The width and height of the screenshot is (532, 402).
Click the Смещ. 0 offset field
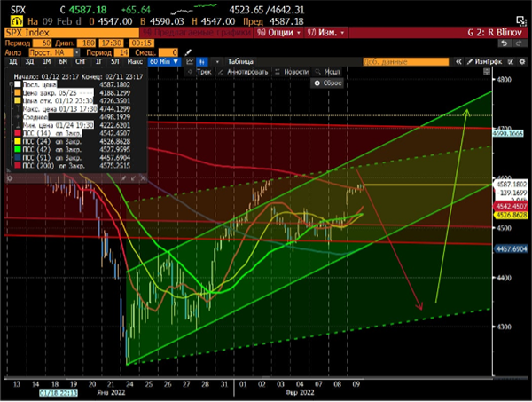(x=168, y=52)
